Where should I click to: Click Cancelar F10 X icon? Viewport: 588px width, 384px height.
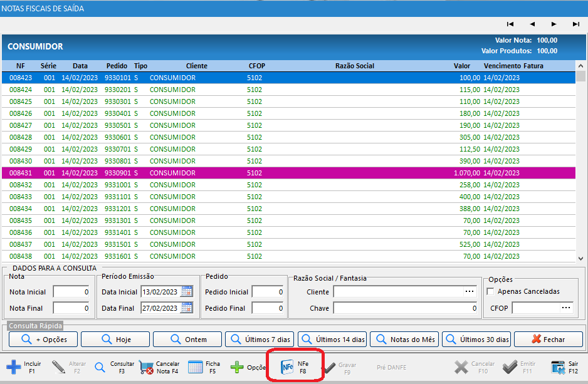pos(461,367)
